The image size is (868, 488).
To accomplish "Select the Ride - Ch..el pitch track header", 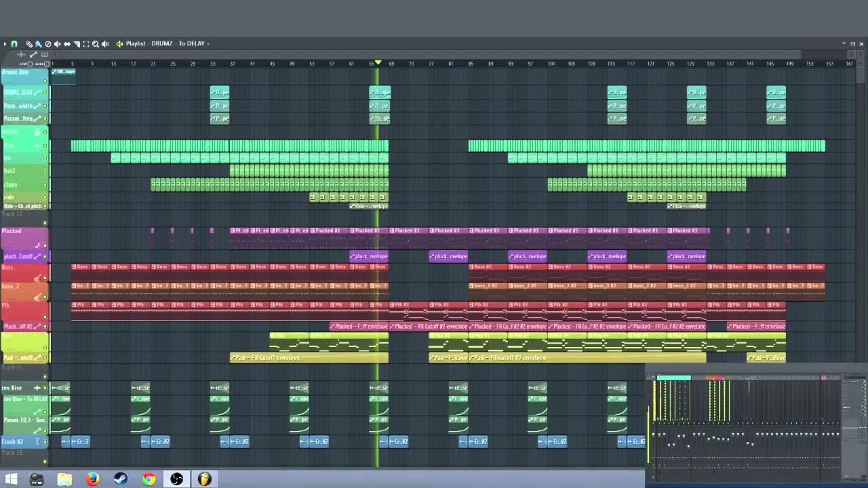I will 26,206.
